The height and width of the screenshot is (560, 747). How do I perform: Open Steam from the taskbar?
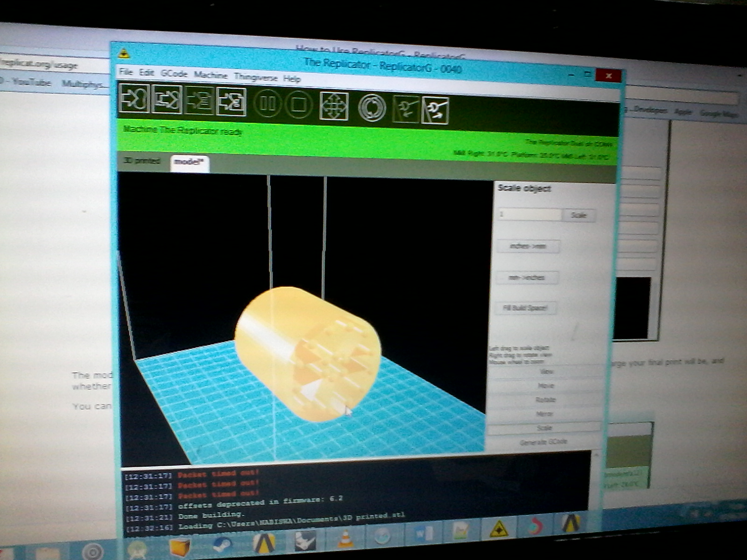222,545
